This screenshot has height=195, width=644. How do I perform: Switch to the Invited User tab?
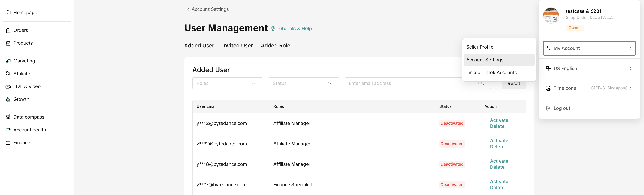pos(237,46)
